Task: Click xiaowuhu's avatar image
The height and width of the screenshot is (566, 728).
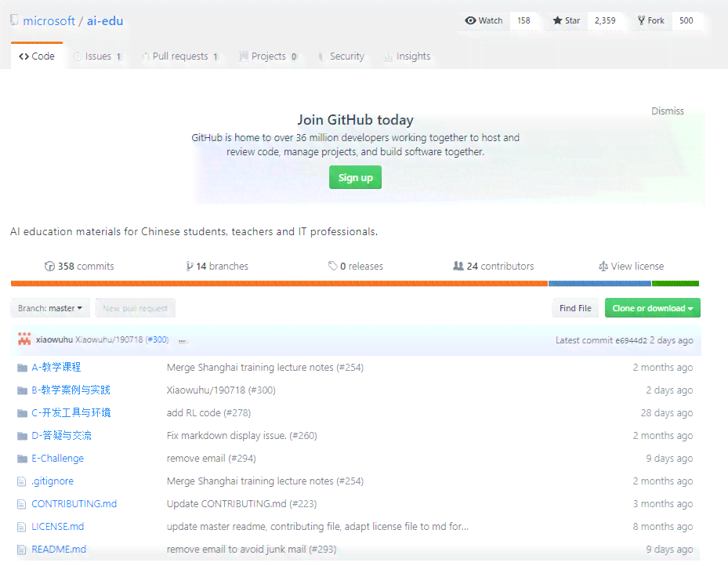Action: tap(24, 339)
